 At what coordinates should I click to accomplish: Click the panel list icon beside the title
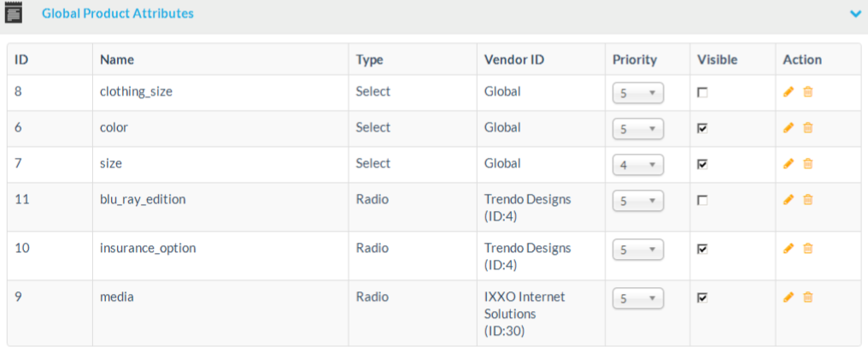14,14
